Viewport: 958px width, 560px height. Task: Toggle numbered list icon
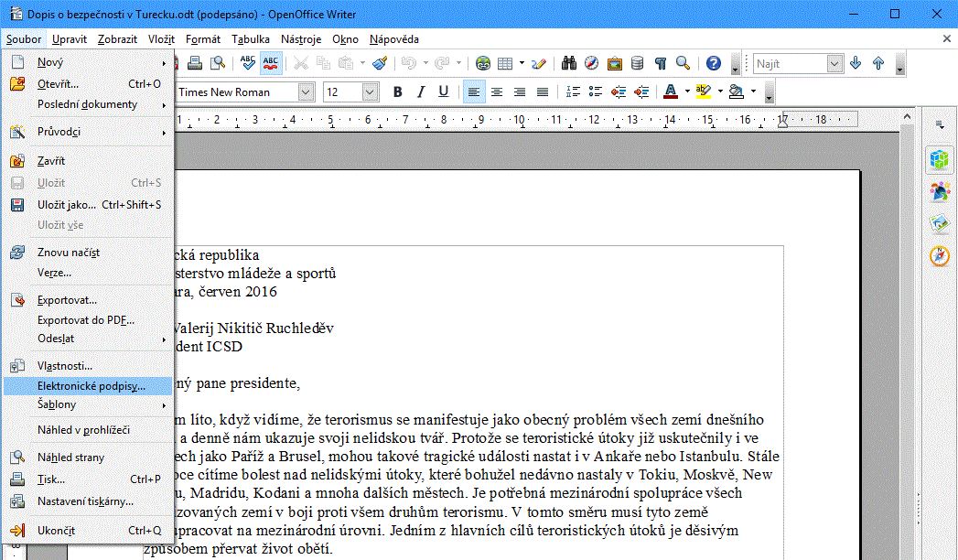[573, 92]
